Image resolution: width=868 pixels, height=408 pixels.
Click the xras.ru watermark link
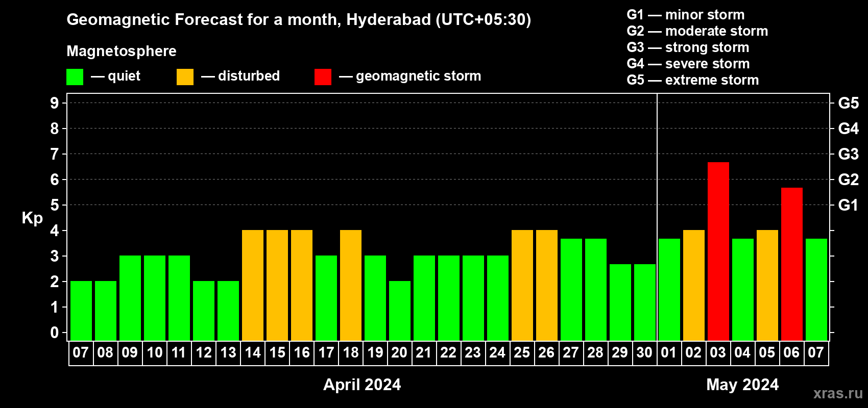(838, 393)
